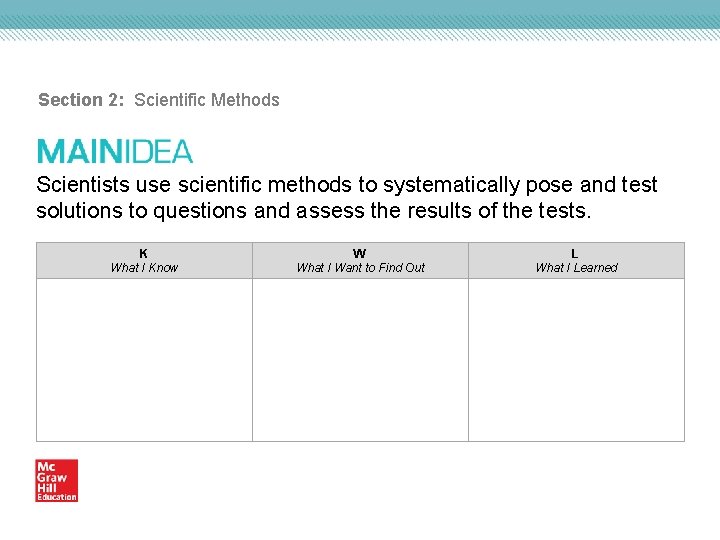Click the empty cell under What I Know
The height and width of the screenshot is (540, 720).
coord(144,359)
